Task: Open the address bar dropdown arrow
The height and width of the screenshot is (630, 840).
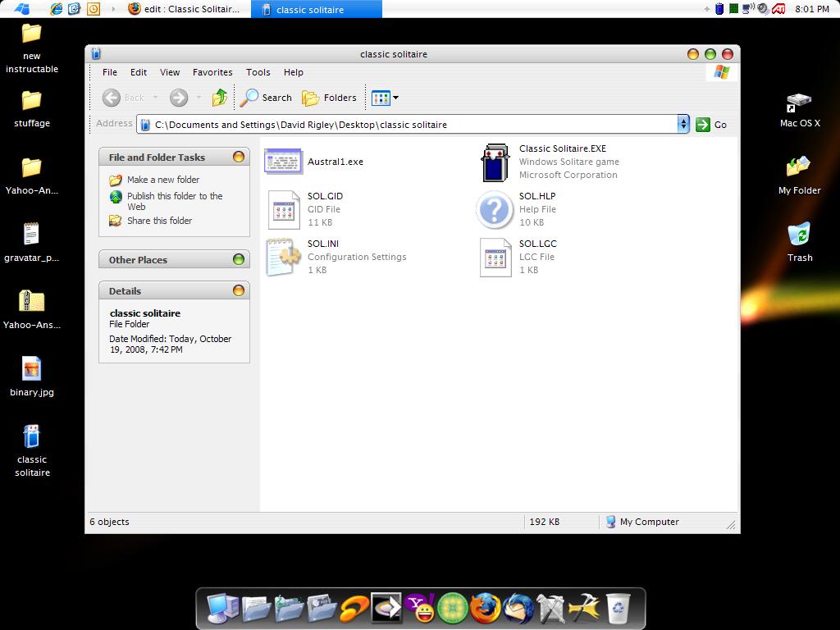Action: tap(682, 124)
